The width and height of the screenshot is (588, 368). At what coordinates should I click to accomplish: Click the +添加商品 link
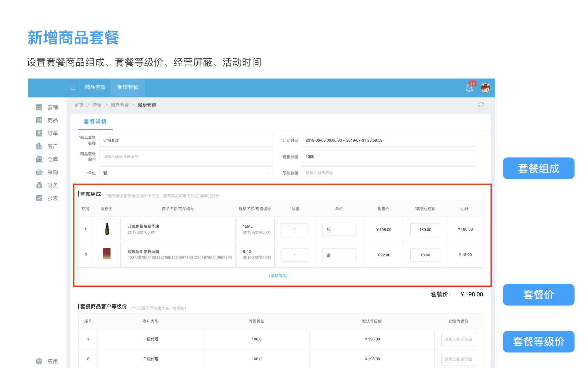pyautogui.click(x=277, y=276)
